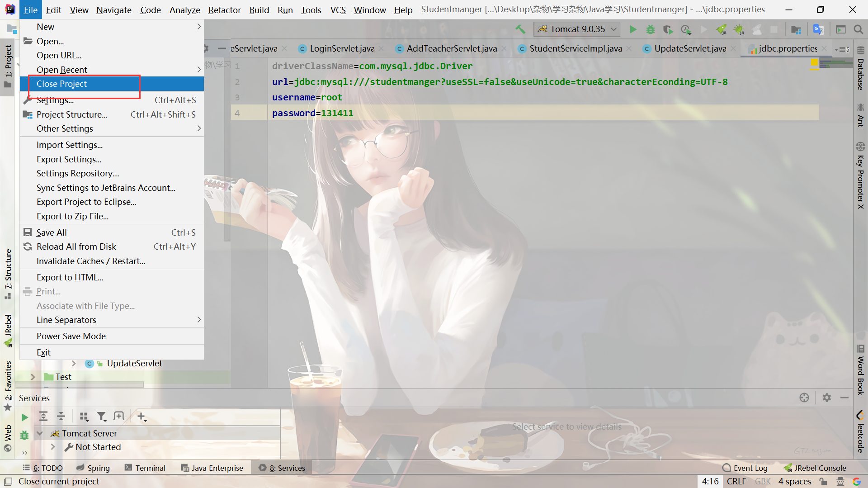The width and height of the screenshot is (868, 488).
Task: Expand the Line Separators submenu
Action: (x=112, y=320)
